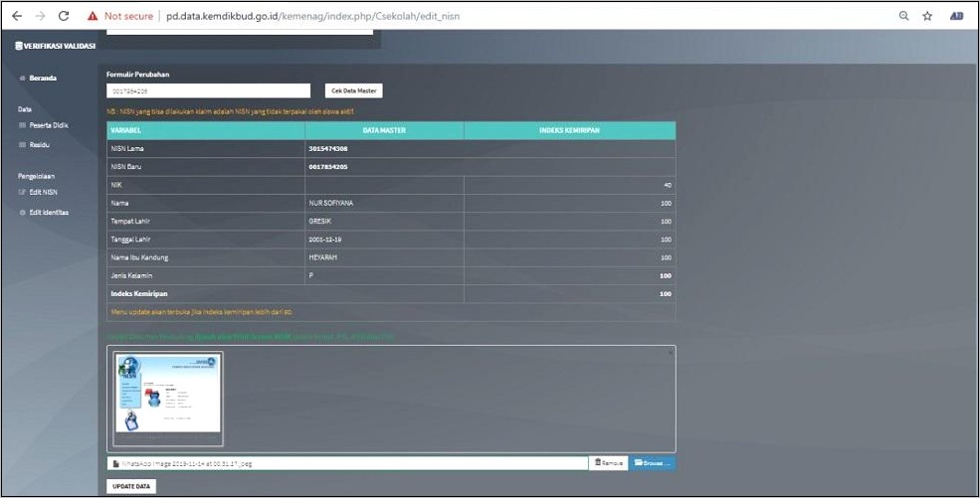The width and height of the screenshot is (980, 498).
Task: Select NISN Lama value 3015474308
Action: point(328,148)
